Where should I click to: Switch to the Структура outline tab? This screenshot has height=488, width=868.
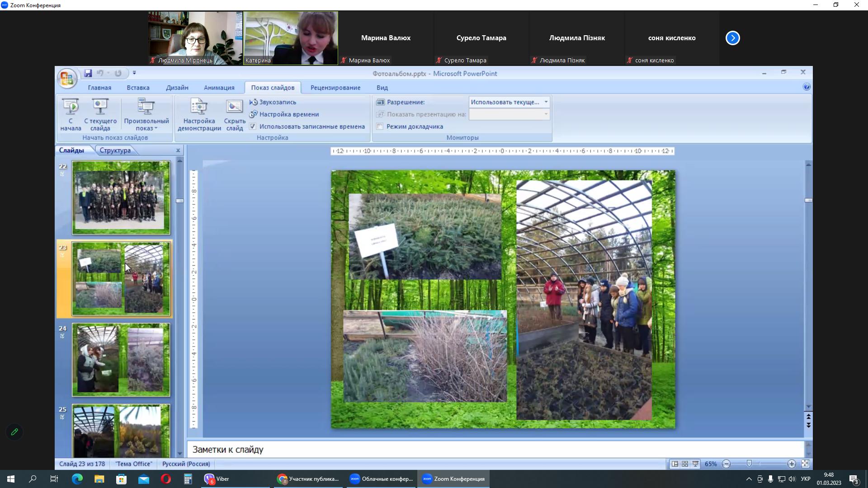tap(115, 150)
